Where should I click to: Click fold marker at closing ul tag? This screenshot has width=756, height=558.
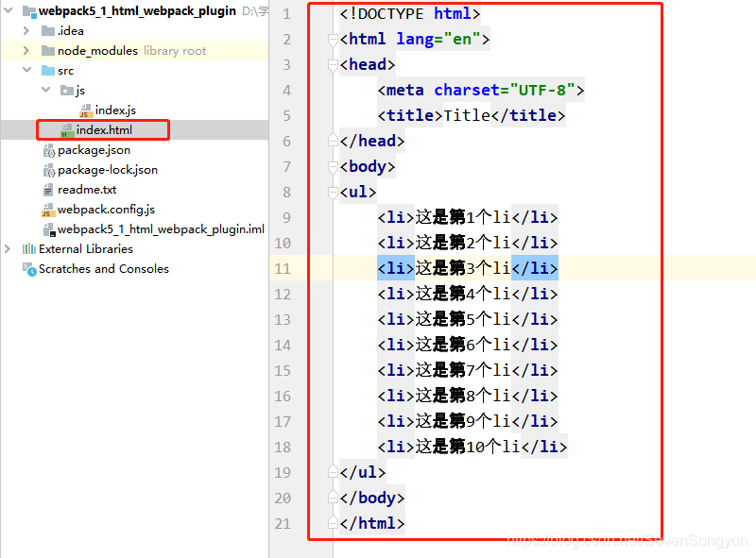(333, 472)
